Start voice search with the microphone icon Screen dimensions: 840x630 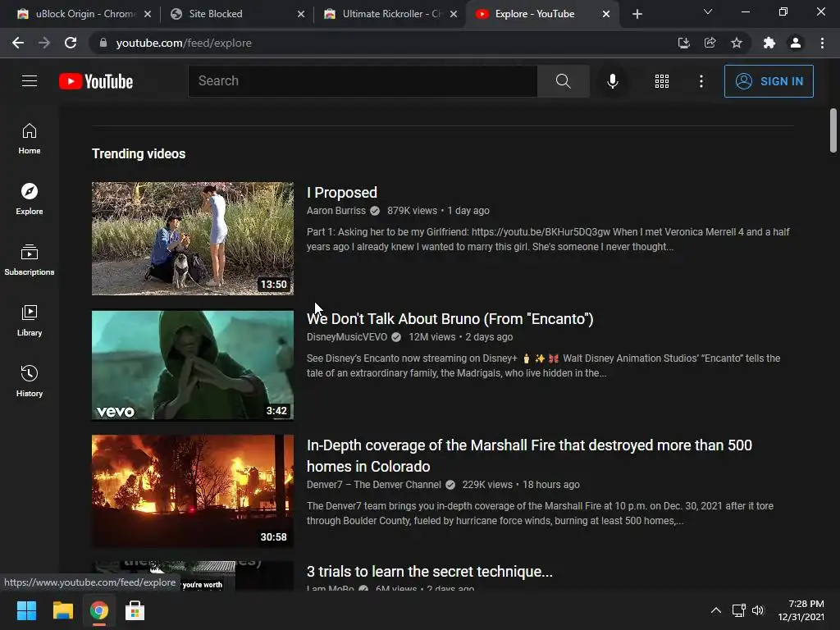(612, 81)
